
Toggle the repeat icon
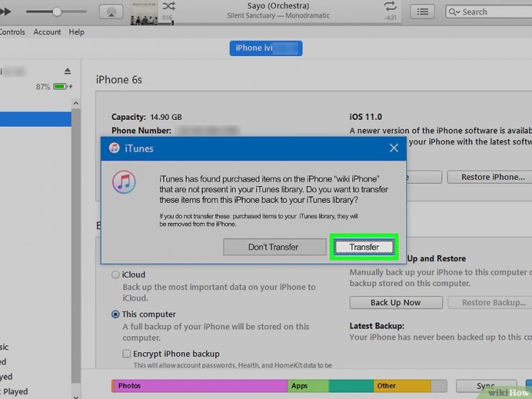(x=390, y=6)
